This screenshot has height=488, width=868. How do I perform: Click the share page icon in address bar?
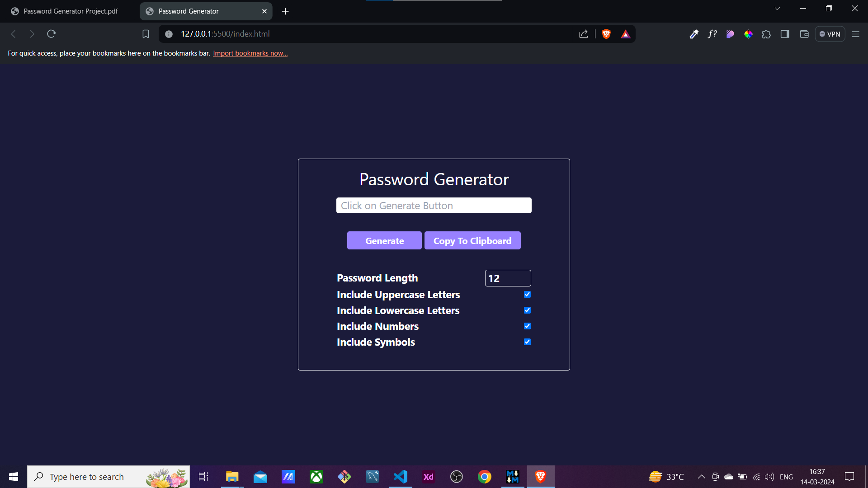(x=583, y=34)
